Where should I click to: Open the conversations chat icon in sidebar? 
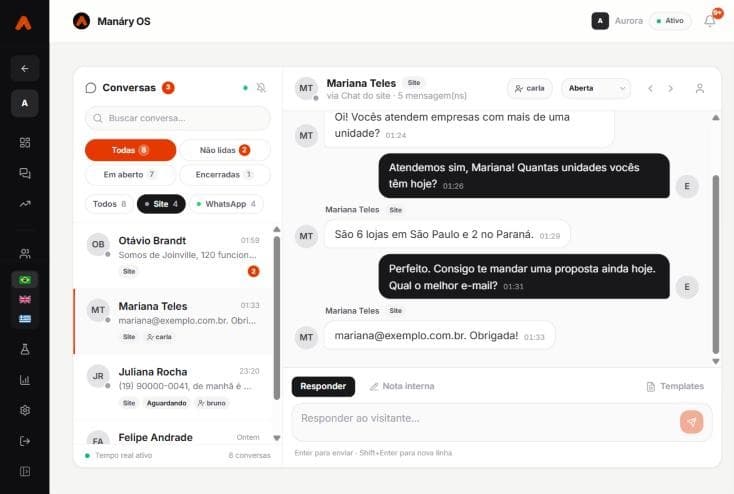point(25,173)
